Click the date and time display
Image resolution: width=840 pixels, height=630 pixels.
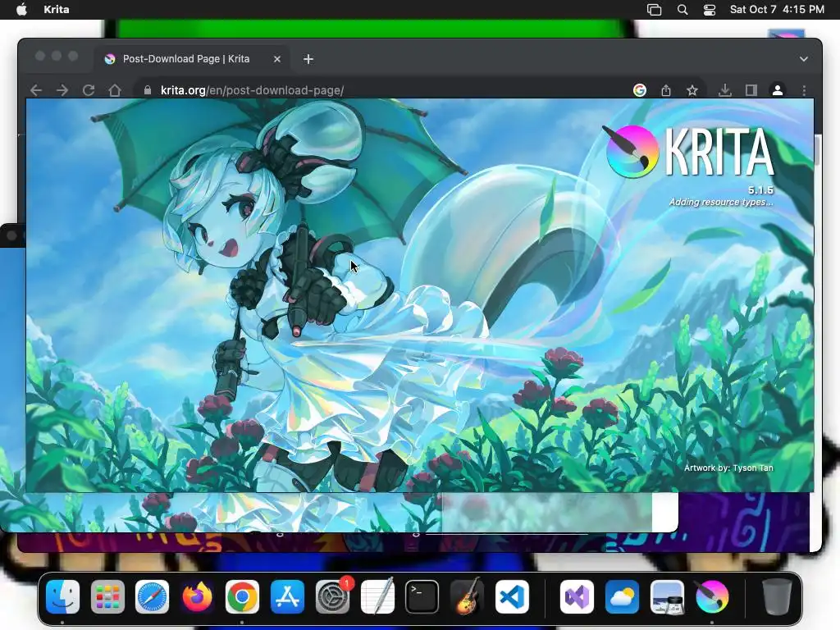click(x=777, y=10)
